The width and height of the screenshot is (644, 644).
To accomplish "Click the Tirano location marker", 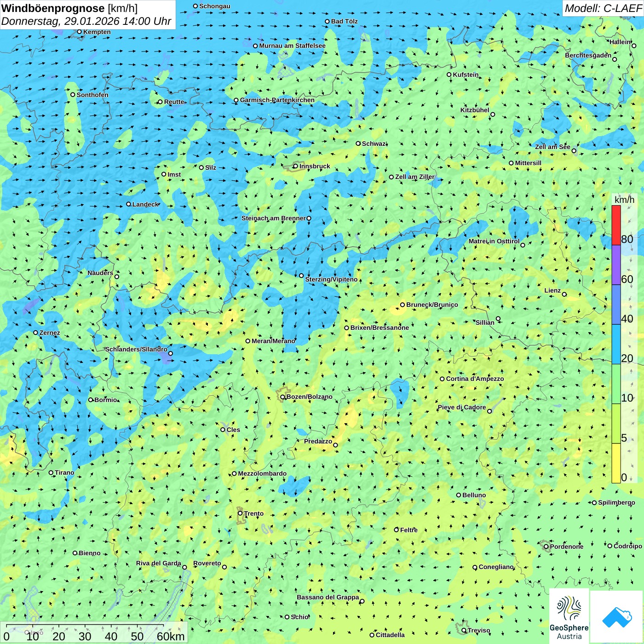I will (x=51, y=472).
